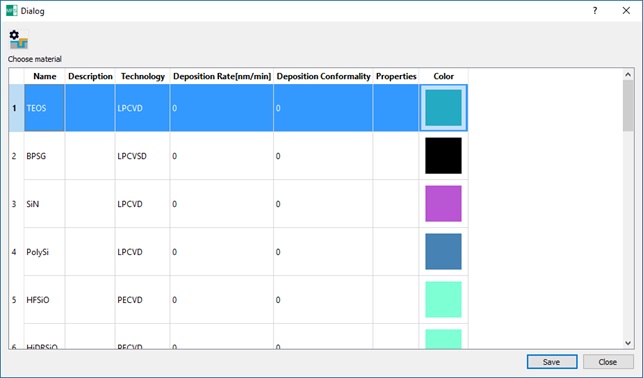Close the dialog with the X button
The height and width of the screenshot is (378, 643).
point(626,11)
